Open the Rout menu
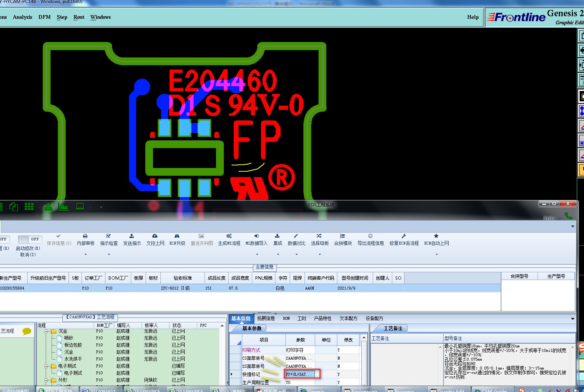 pyautogui.click(x=79, y=17)
